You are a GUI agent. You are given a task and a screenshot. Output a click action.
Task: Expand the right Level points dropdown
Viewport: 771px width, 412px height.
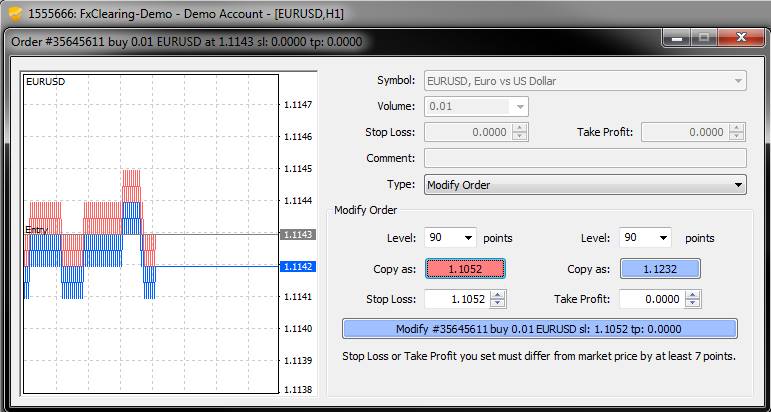(x=645, y=238)
